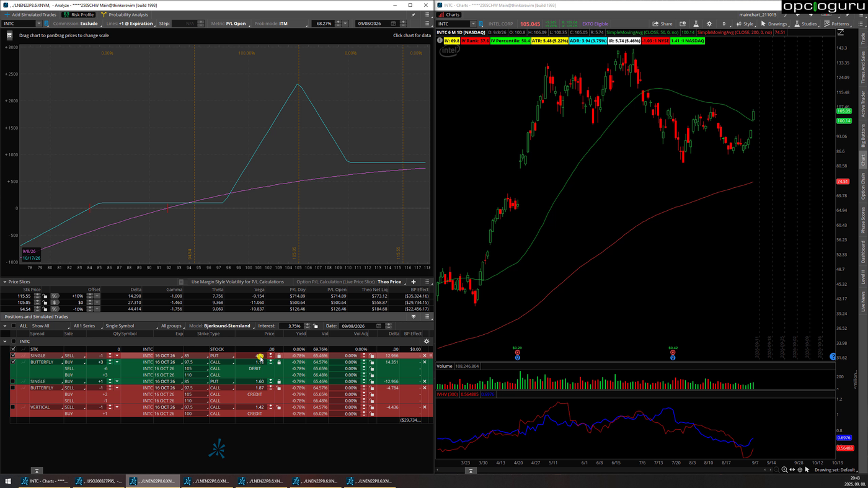Click Windows Start button

click(x=8, y=481)
